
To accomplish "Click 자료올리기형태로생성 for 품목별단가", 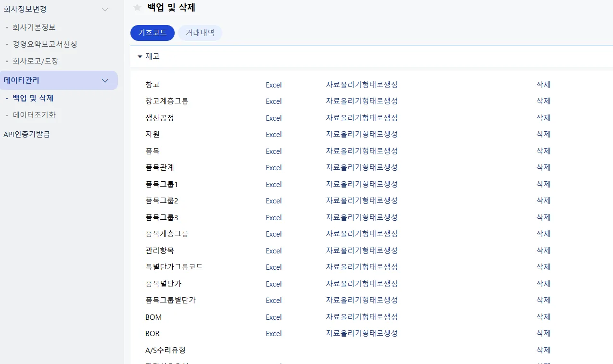I will [x=362, y=284].
